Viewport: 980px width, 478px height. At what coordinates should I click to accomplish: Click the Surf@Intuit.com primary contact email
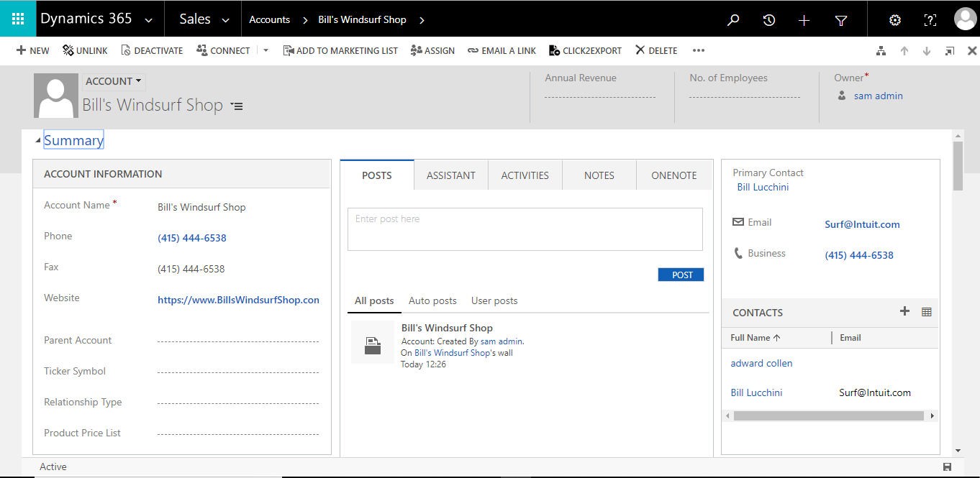[862, 224]
